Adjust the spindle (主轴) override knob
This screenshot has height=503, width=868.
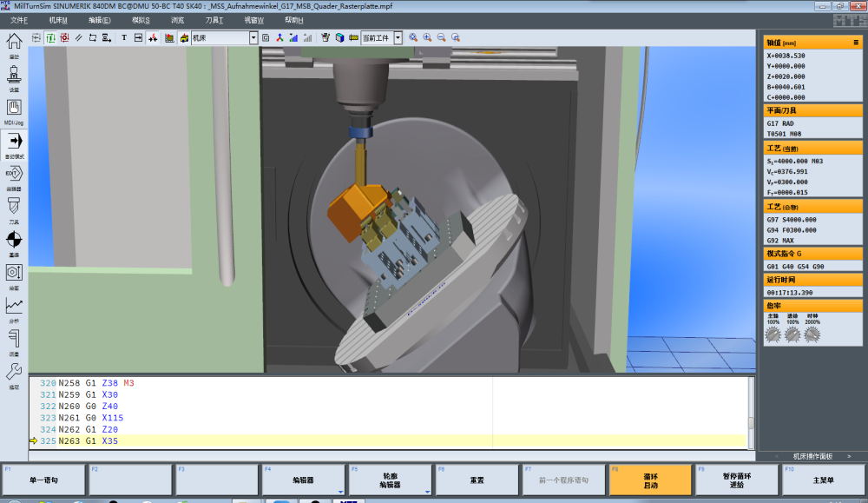tap(772, 334)
